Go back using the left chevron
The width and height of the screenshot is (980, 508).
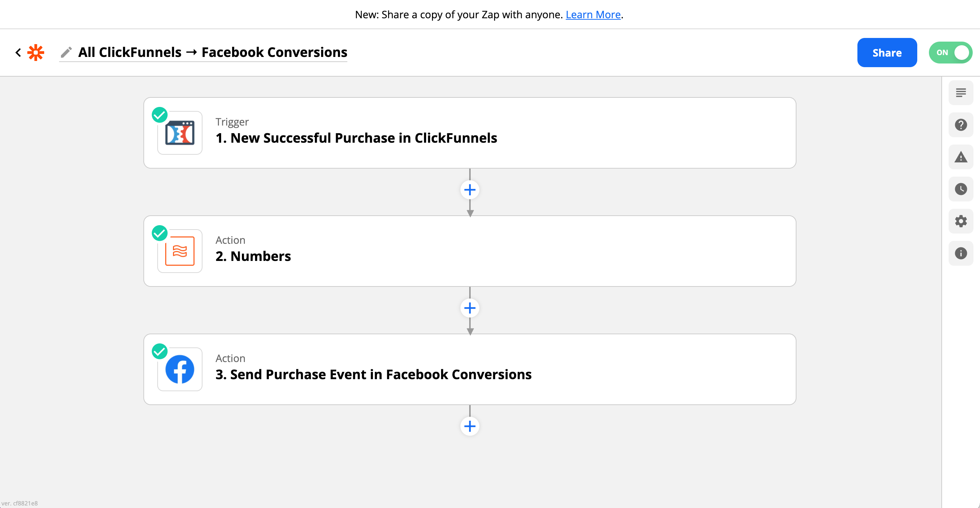coord(18,53)
